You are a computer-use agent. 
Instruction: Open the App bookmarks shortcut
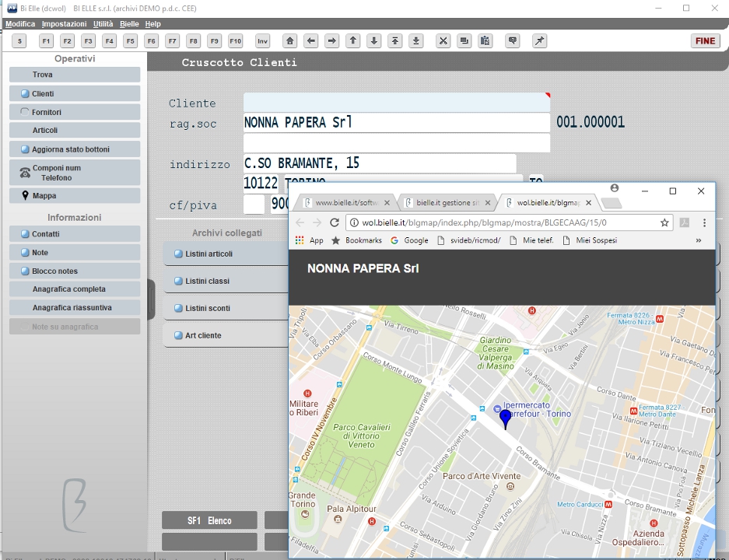[309, 240]
